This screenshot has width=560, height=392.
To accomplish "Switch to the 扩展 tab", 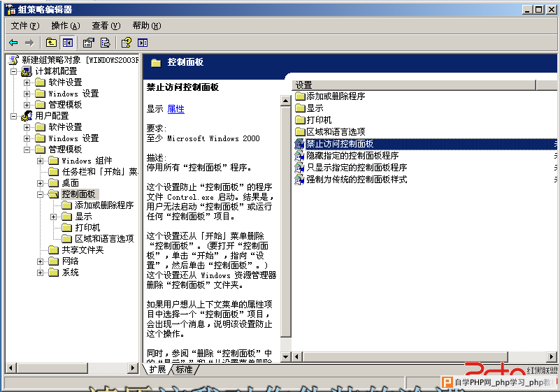I will (157, 370).
